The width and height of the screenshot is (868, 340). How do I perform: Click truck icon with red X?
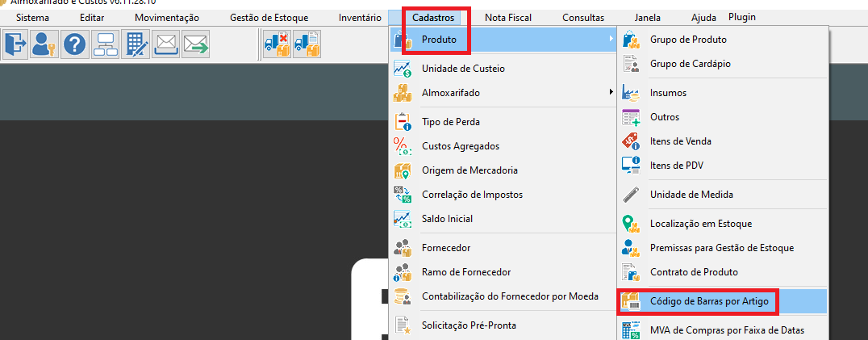(277, 44)
